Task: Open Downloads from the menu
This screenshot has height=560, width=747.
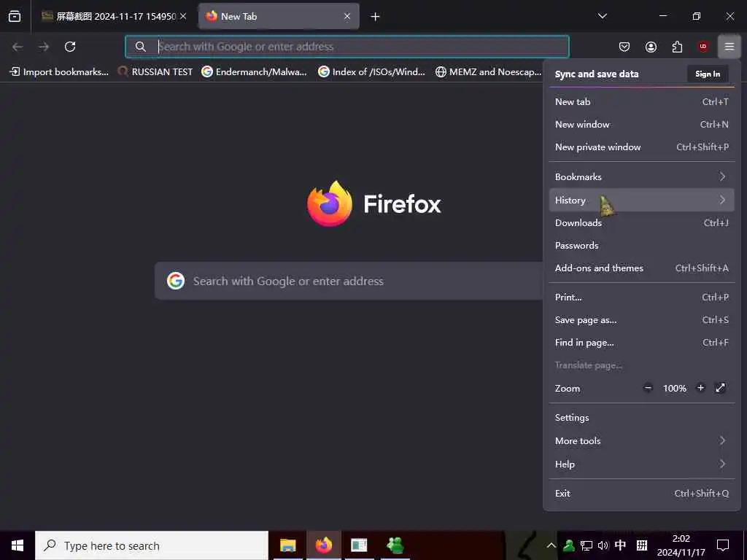Action: 642,223
